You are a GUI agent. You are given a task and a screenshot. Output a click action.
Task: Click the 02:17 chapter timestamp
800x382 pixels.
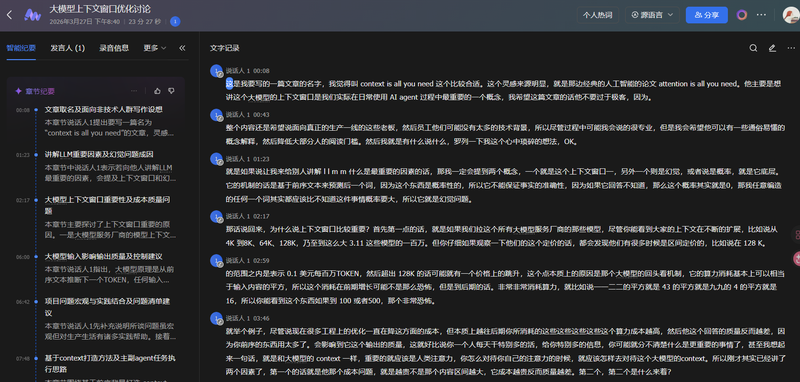(23, 200)
